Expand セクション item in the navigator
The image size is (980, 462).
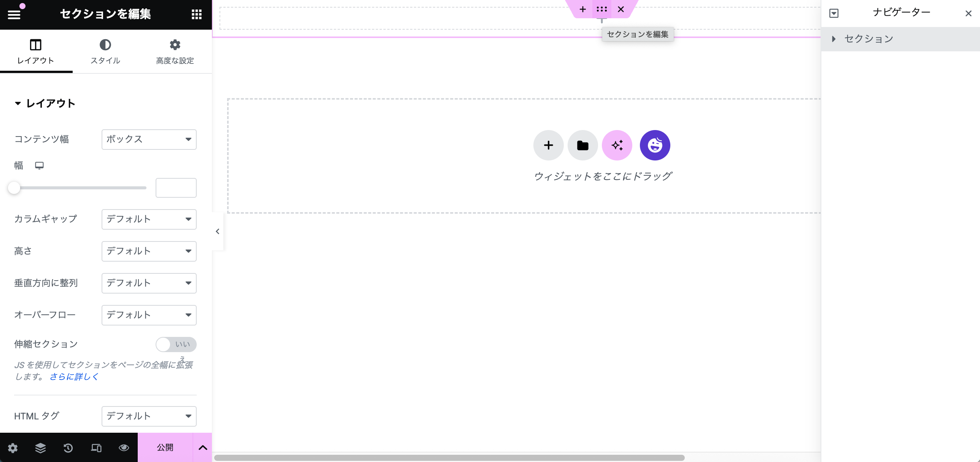(x=834, y=39)
